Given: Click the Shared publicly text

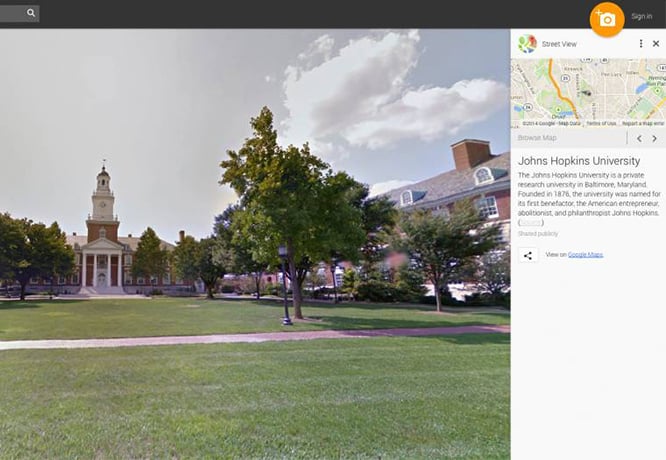Looking at the screenshot, I should (538, 234).
